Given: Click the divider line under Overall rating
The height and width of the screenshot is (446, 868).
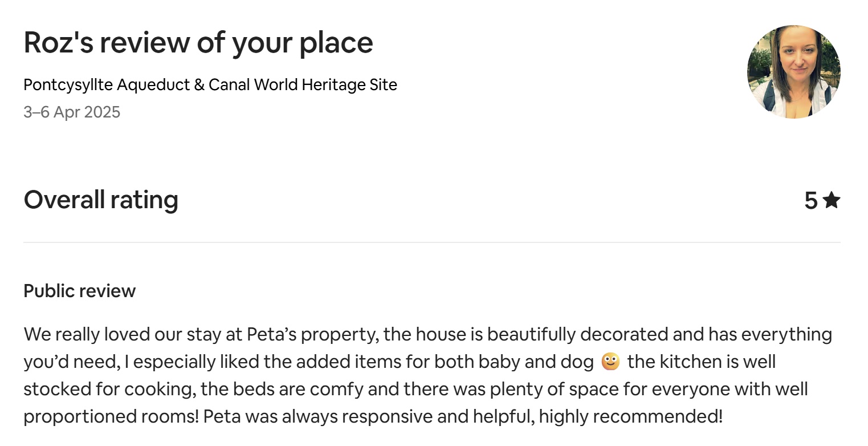Looking at the screenshot, I should (x=431, y=242).
